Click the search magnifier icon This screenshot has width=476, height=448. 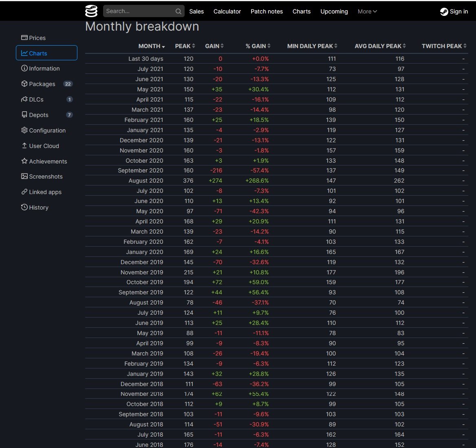click(x=178, y=11)
